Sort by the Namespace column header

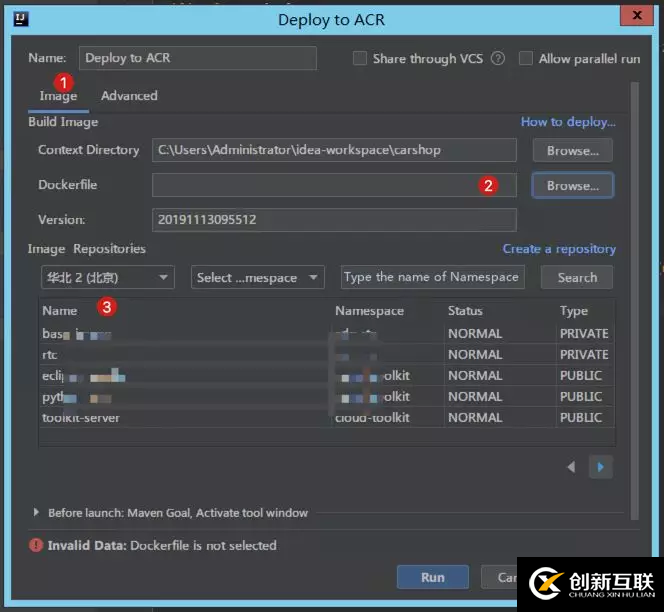coord(369,311)
